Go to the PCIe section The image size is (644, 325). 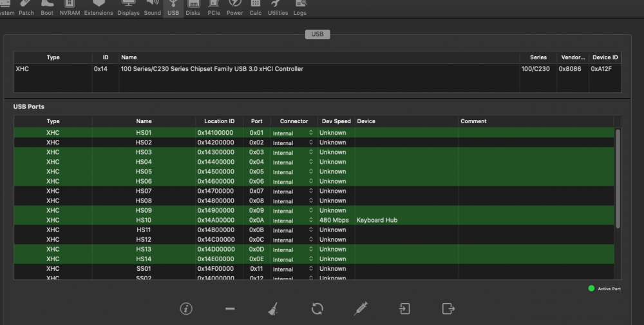coord(214,8)
